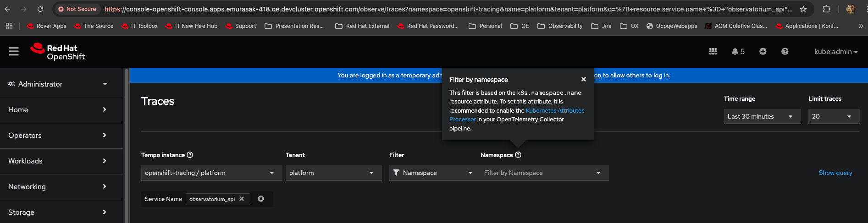The height and width of the screenshot is (223, 868).
Task: Click the Red Hat OpenShift logo
Action: pos(58,52)
